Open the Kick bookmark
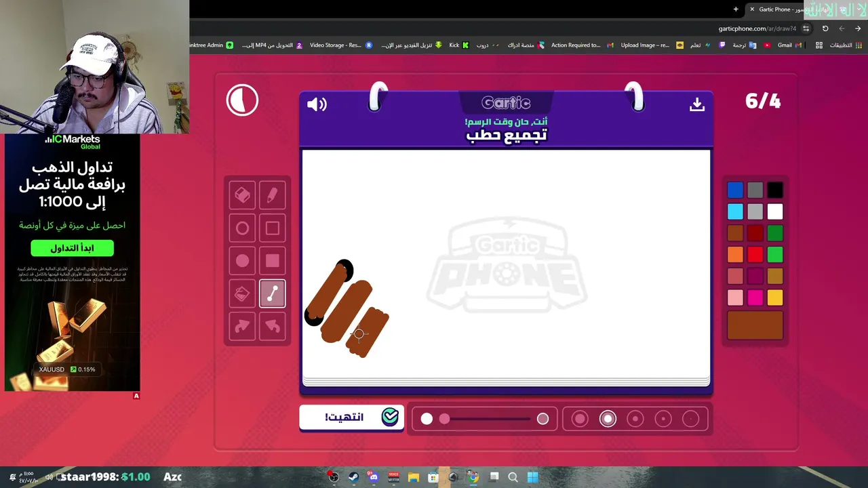Image resolution: width=868 pixels, height=488 pixels. [x=458, y=45]
